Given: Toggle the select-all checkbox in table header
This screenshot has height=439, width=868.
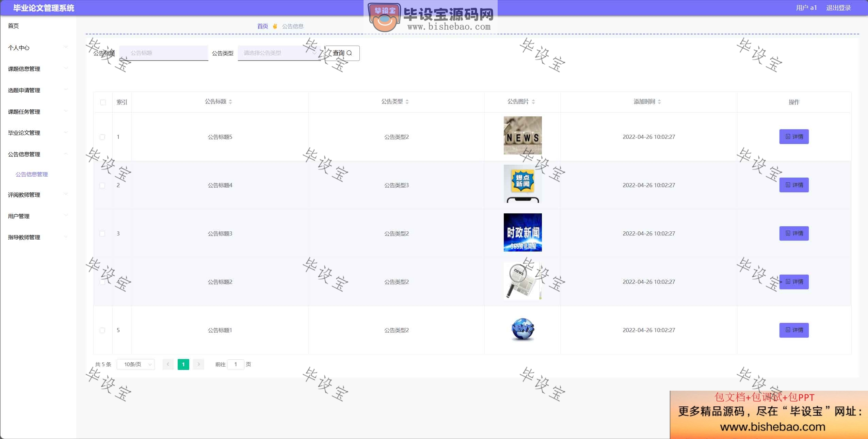Looking at the screenshot, I should [x=103, y=102].
